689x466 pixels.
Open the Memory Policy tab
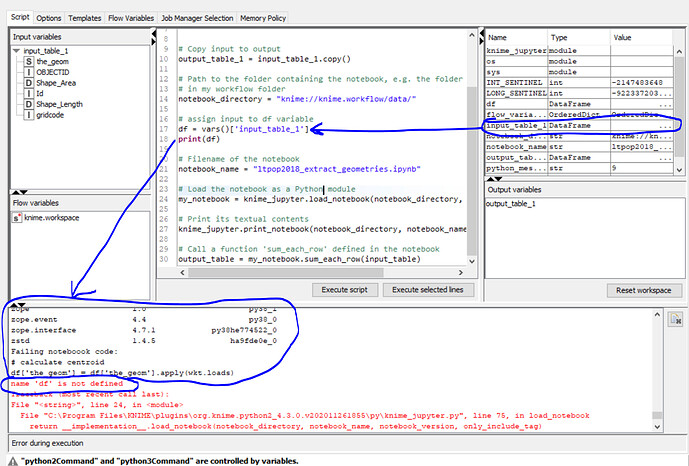263,18
